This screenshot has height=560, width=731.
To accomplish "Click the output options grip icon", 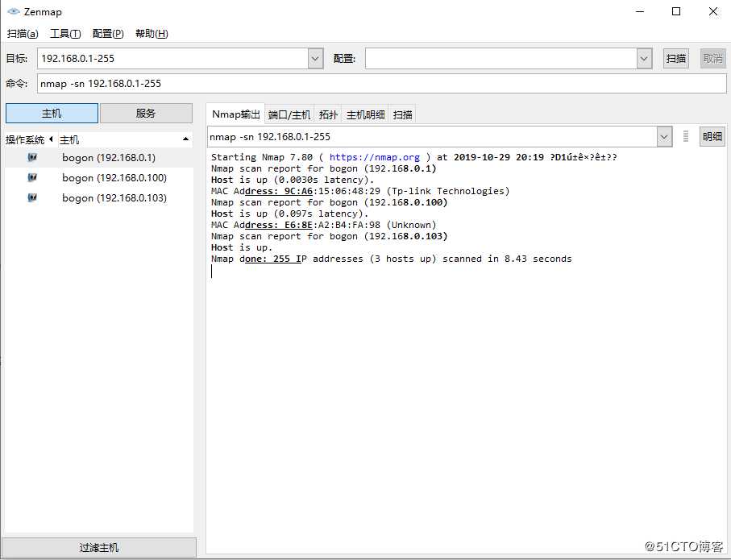I will 685,136.
